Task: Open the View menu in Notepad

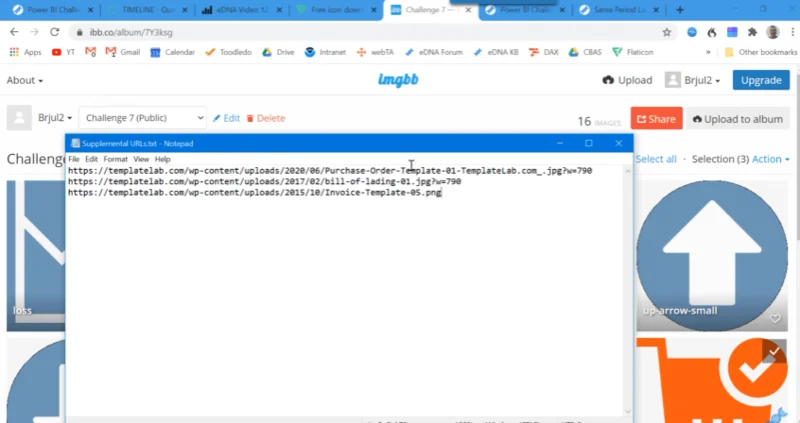Action: [141, 159]
